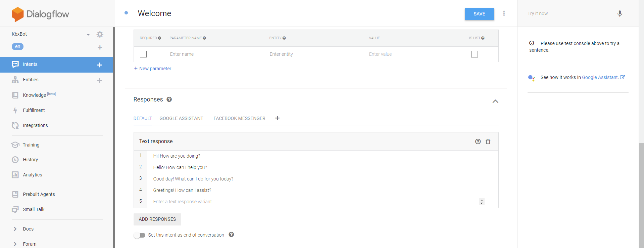Add a New parameter
The height and width of the screenshot is (248, 644).
[153, 69]
